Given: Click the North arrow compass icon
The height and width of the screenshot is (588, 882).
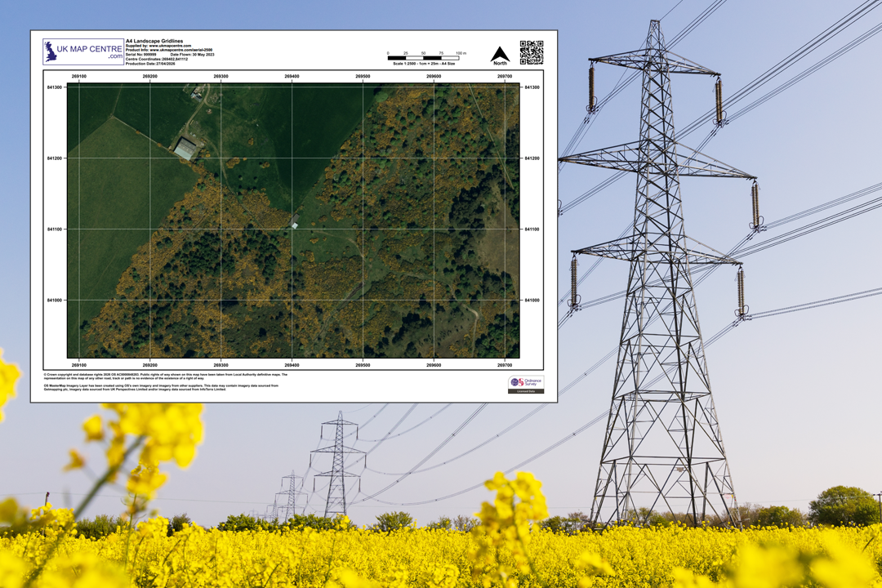Looking at the screenshot, I should pyautogui.click(x=499, y=53).
